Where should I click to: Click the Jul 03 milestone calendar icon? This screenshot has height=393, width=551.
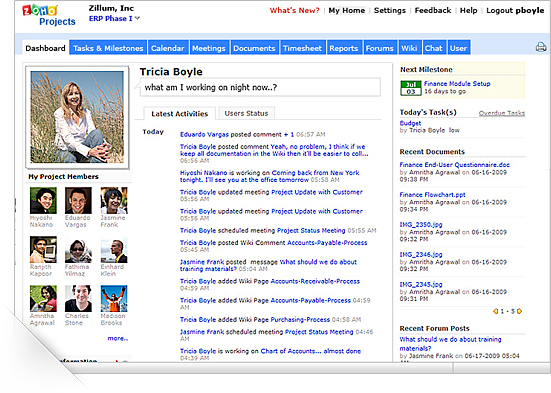pyautogui.click(x=410, y=88)
